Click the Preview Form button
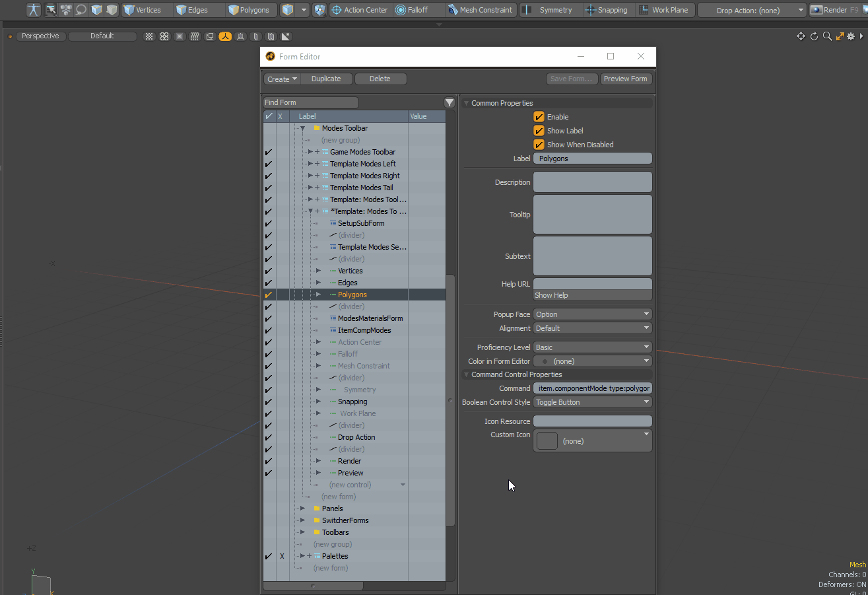Viewport: 868px width, 595px height. click(625, 78)
